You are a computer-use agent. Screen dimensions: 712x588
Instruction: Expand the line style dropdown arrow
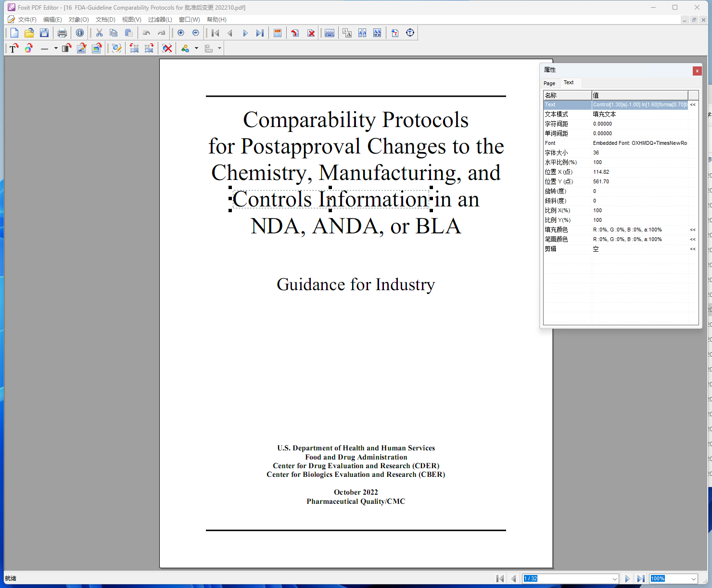click(x=56, y=48)
